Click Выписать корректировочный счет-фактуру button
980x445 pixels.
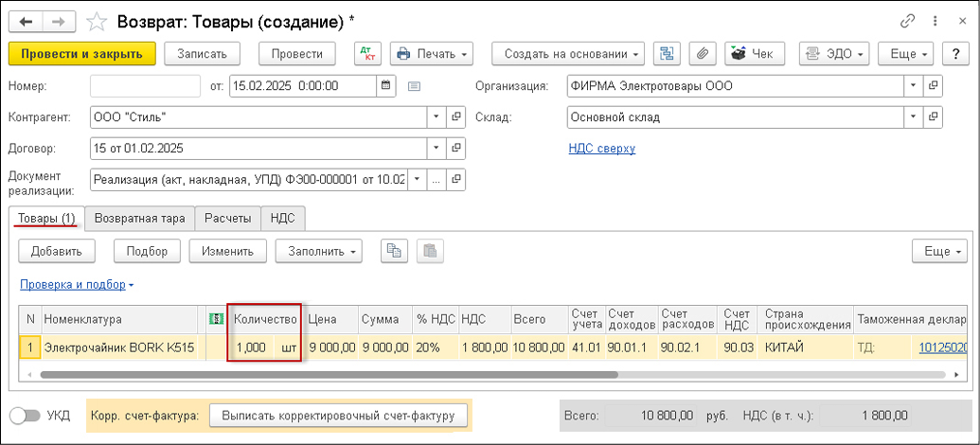tap(340, 416)
